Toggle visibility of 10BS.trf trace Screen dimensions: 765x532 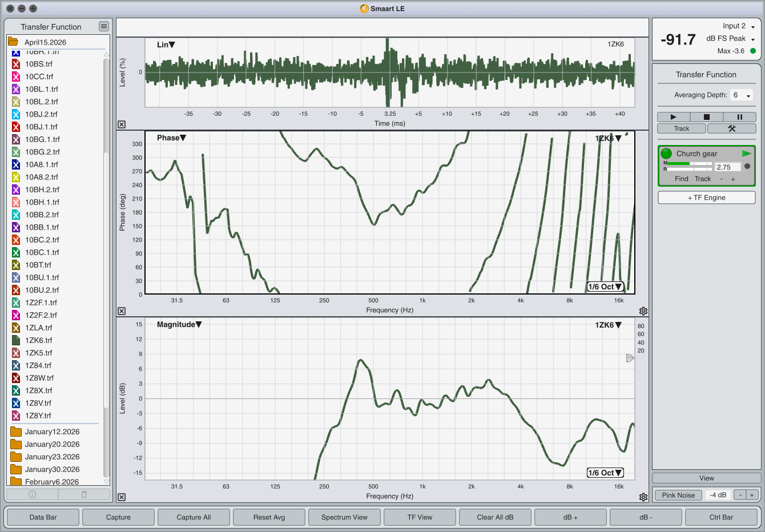(16, 64)
